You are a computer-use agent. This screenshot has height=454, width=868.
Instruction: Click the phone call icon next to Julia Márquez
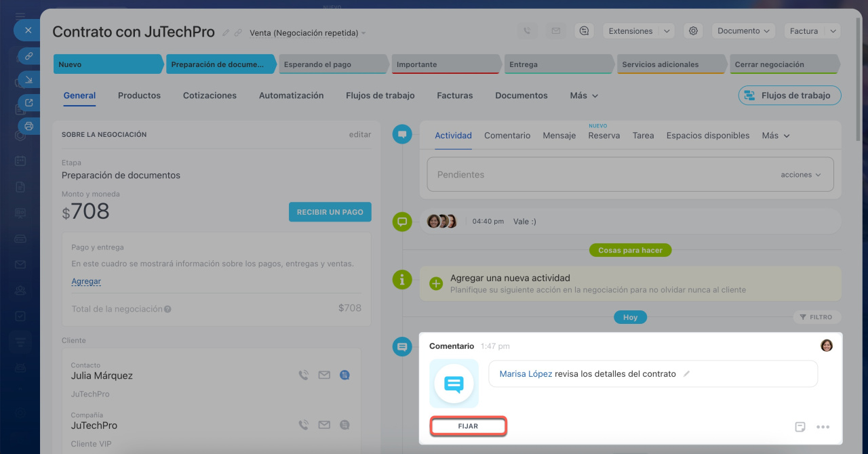pos(303,375)
